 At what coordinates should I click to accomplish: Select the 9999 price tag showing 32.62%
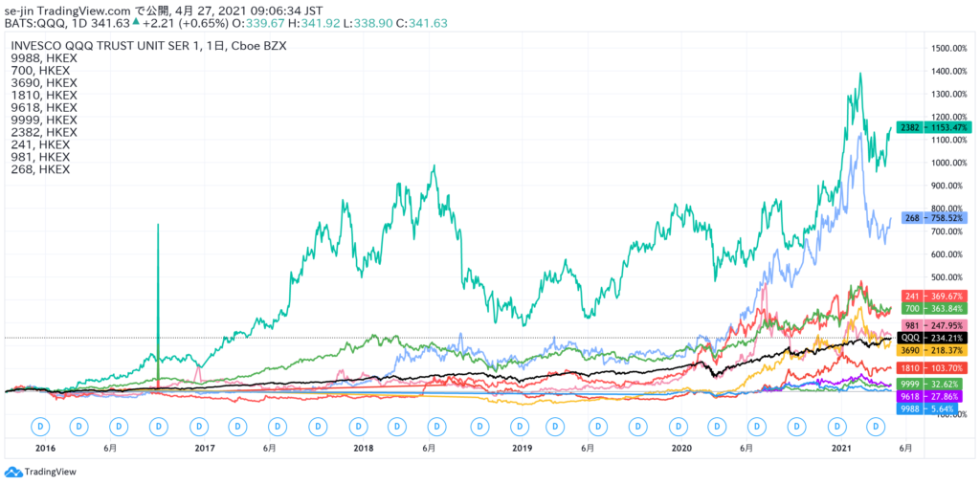931,385
